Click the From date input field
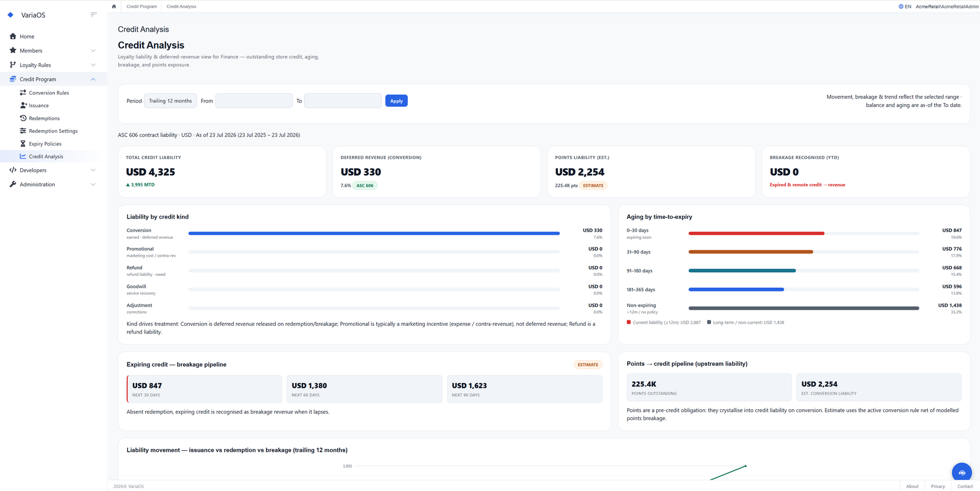The image size is (980, 491). pyautogui.click(x=254, y=101)
